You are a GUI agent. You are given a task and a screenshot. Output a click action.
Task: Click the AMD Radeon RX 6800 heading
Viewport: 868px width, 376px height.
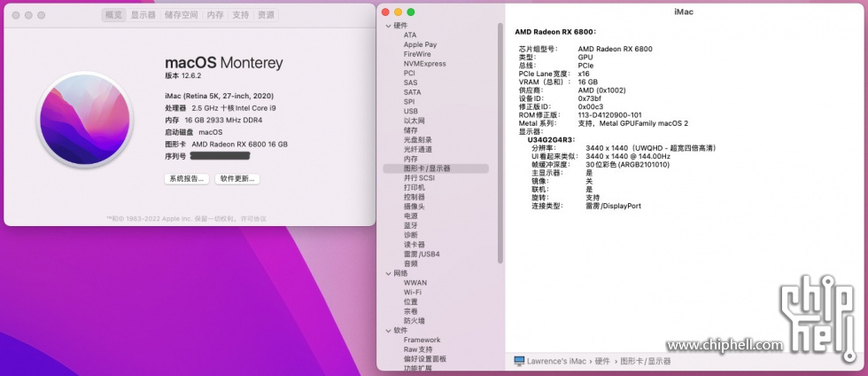click(x=555, y=32)
